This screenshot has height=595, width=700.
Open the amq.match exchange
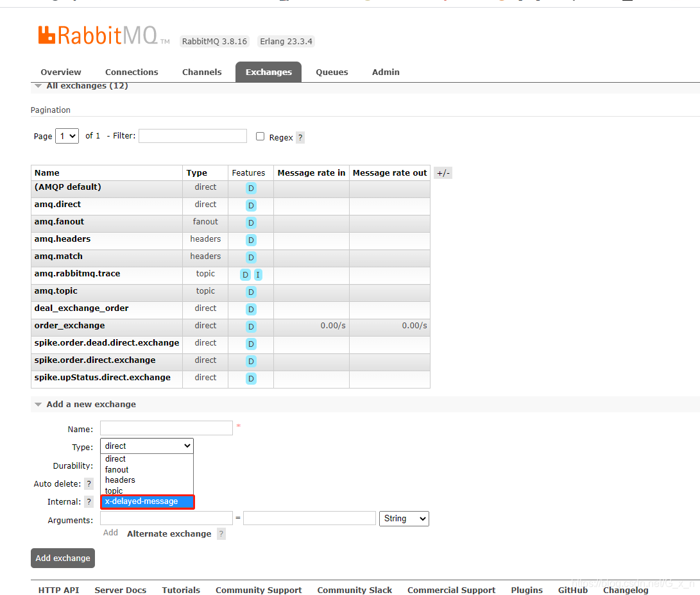click(x=58, y=256)
